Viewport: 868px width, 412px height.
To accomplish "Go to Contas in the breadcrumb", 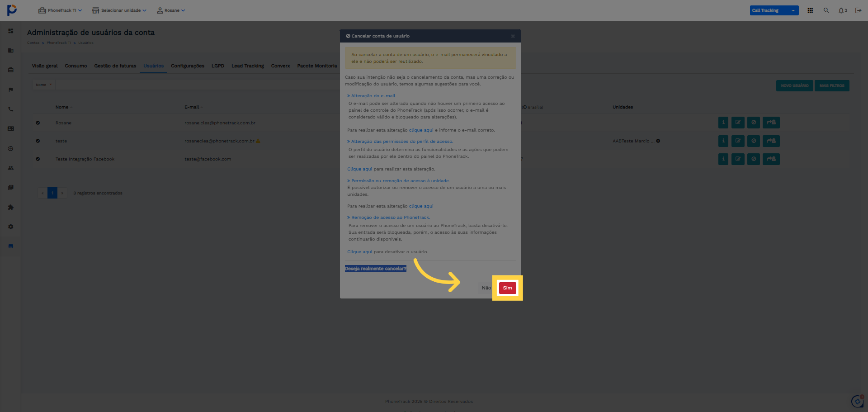I will (33, 43).
